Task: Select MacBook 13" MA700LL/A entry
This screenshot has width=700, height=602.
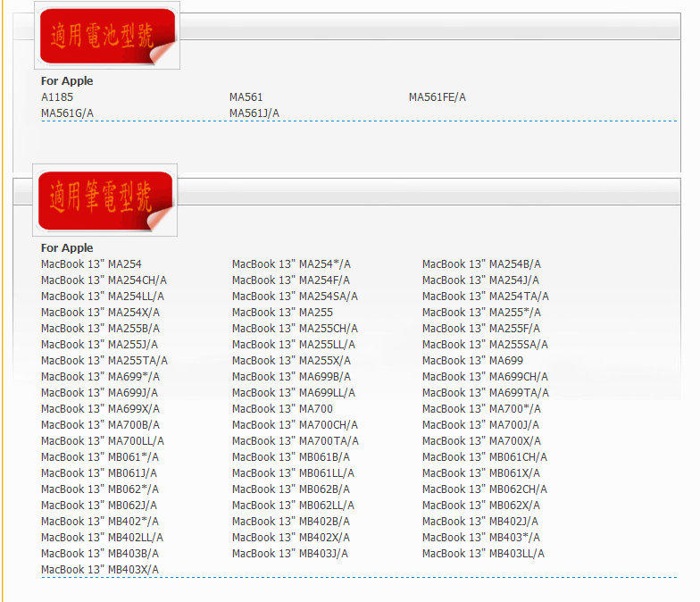Action: point(102,441)
